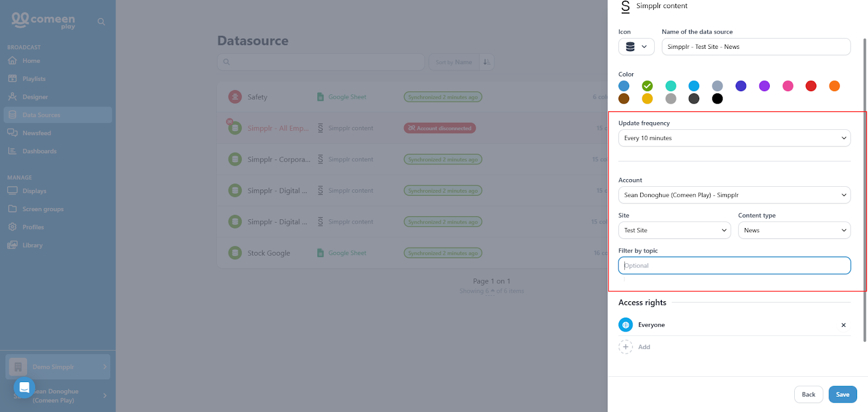Click the Datasource search field

tap(321, 62)
